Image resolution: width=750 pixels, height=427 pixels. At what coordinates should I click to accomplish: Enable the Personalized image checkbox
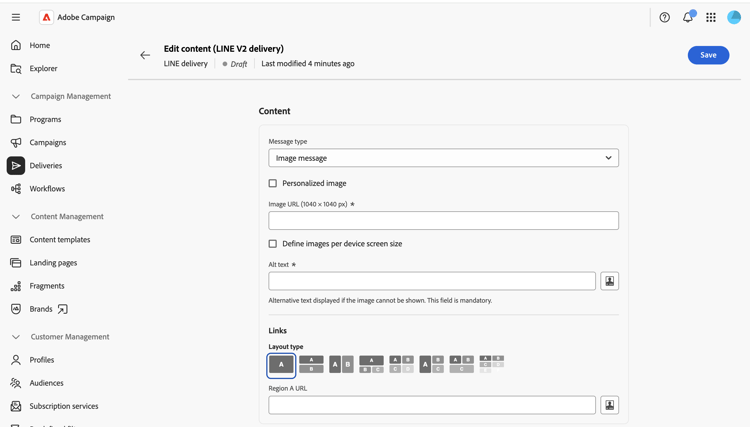(273, 183)
